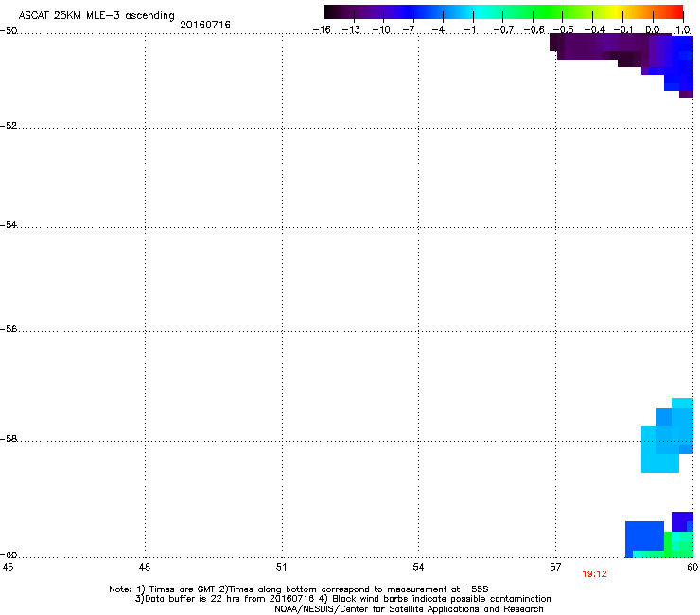Click longitude axis label 57
This screenshot has height=615, width=700.
click(x=555, y=567)
